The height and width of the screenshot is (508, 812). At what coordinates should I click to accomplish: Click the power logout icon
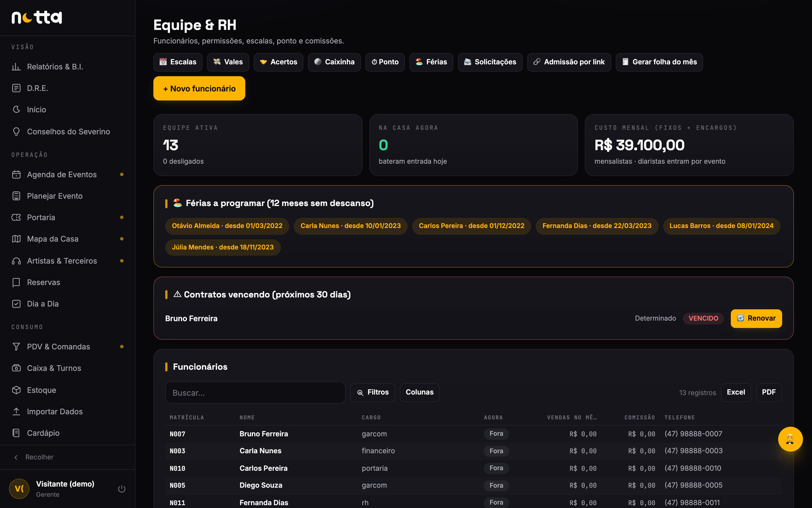click(122, 489)
